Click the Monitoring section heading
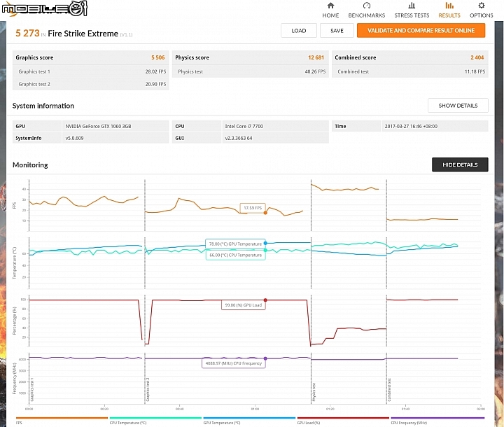Image resolution: width=504 pixels, height=427 pixels. click(30, 165)
